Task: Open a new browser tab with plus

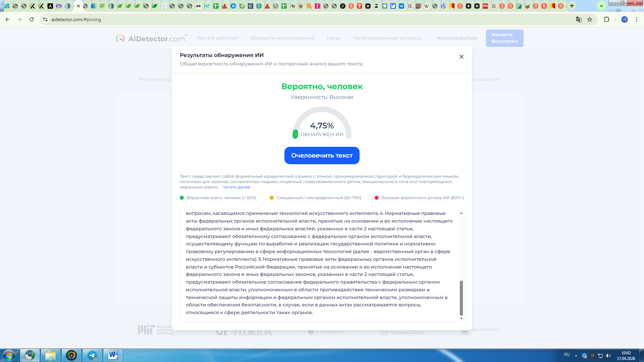Action: pos(572,6)
